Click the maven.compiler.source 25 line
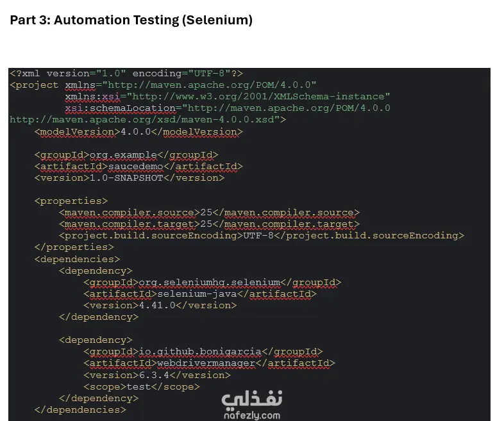Viewport: 504px width, 421px height. point(209,213)
